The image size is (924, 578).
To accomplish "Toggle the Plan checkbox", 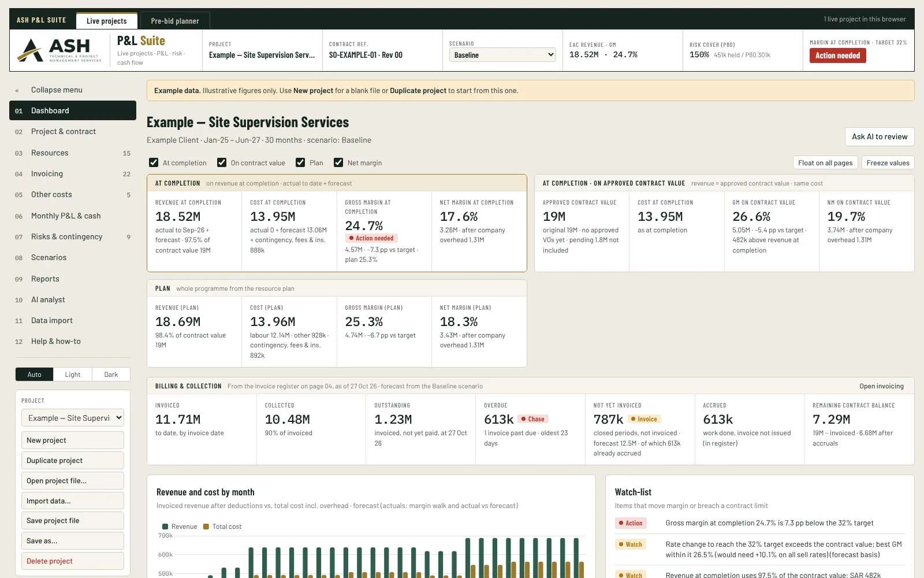I will tap(300, 162).
